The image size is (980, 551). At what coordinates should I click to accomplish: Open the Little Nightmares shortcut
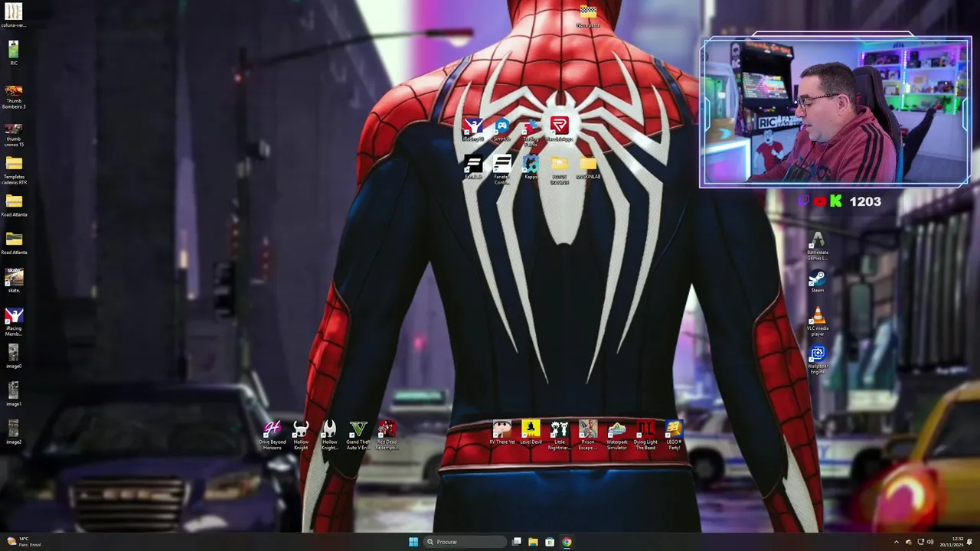click(x=560, y=435)
